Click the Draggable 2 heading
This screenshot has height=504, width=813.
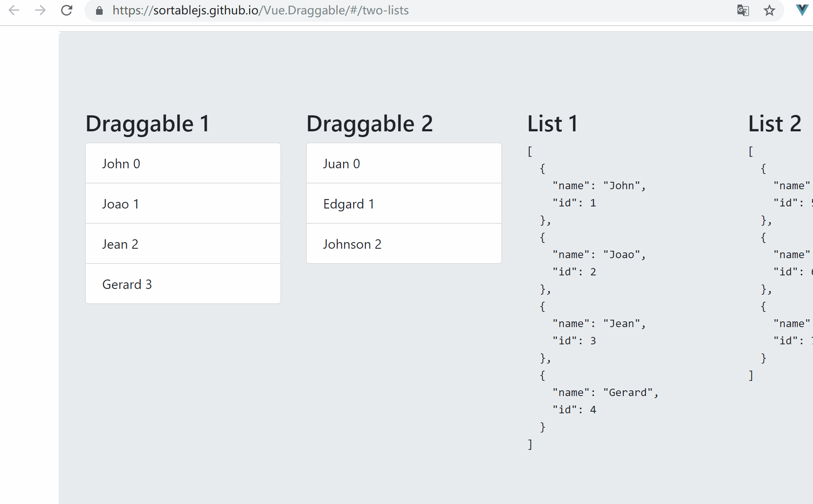tap(370, 123)
